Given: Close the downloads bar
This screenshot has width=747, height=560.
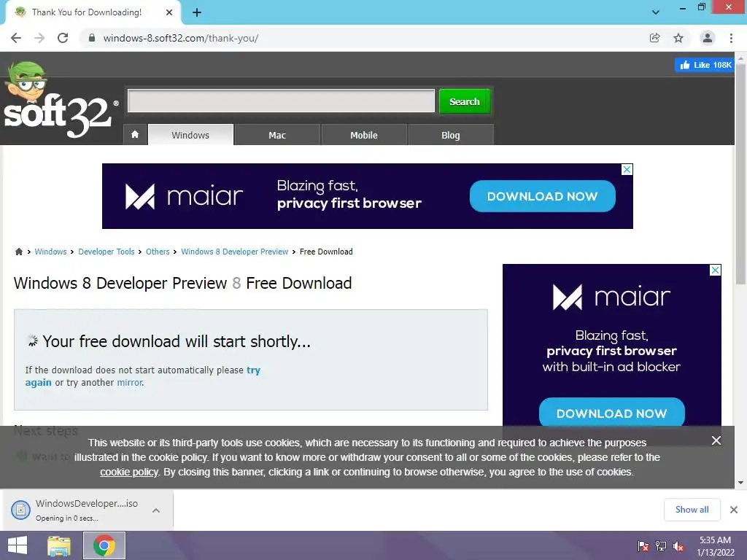Looking at the screenshot, I should coord(734,510).
